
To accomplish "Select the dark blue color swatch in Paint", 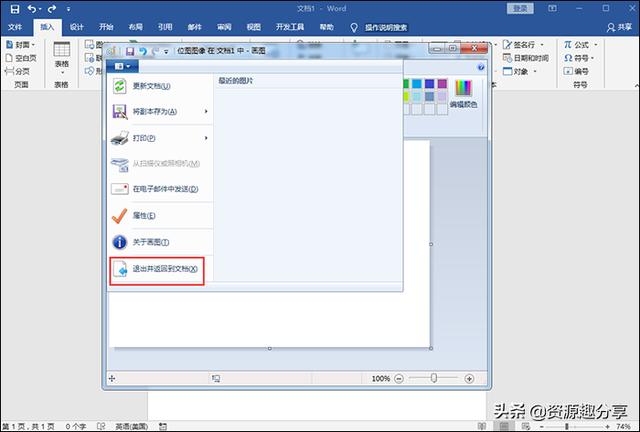I will coord(429,84).
